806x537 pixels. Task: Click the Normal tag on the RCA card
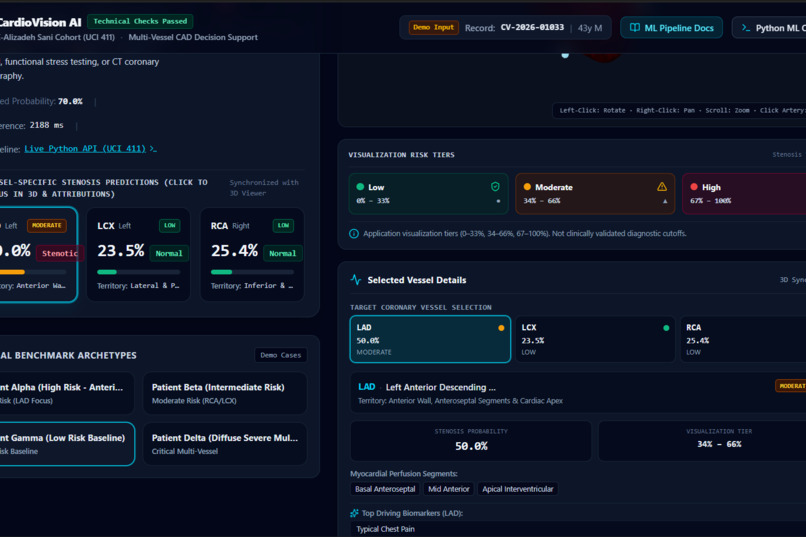pos(282,253)
